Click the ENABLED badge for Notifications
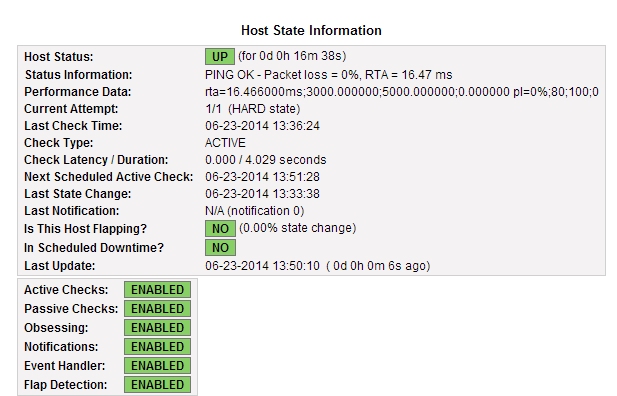 [157, 347]
